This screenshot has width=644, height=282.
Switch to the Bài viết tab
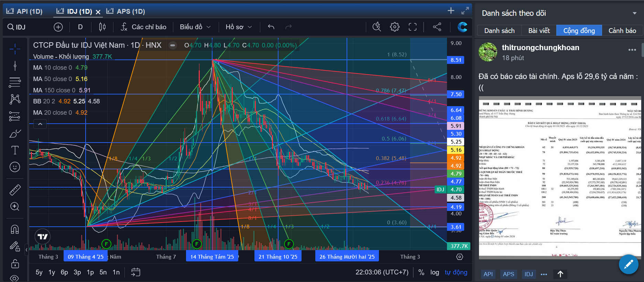pyautogui.click(x=539, y=31)
